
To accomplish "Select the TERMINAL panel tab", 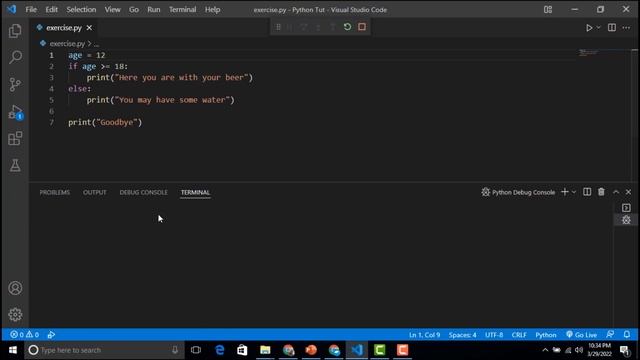I will pyautogui.click(x=196, y=192).
